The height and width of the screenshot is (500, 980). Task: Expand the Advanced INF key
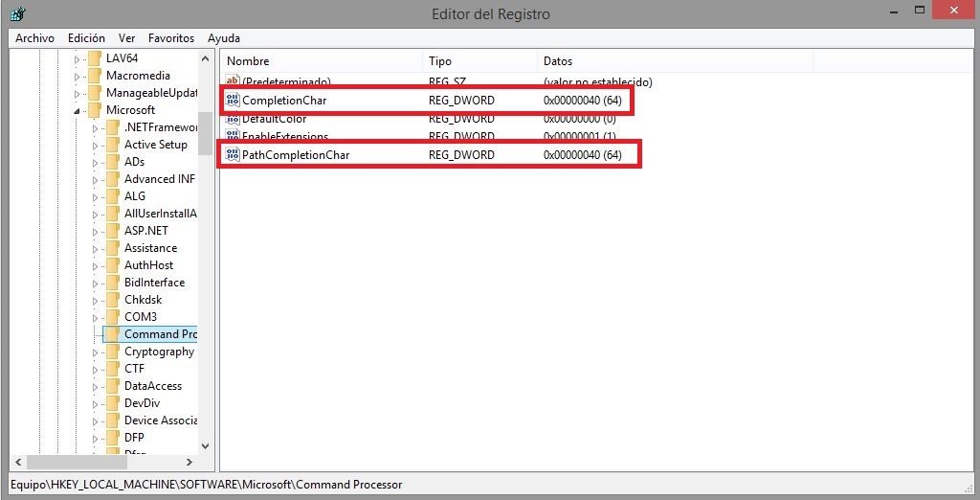96,180
